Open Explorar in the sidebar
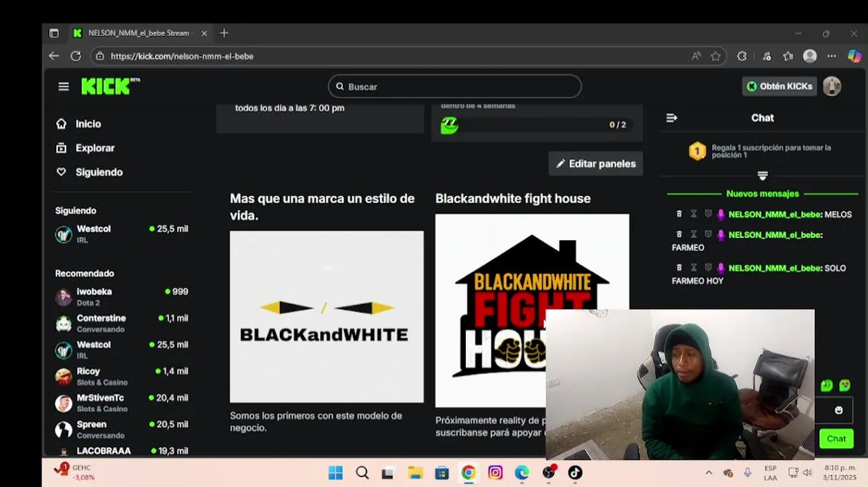Viewport: 868px width, 487px height. (x=95, y=148)
